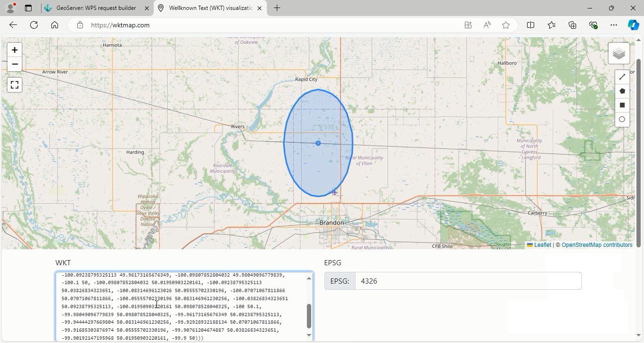Zoom out on the map
This screenshot has width=644, height=343.
pyautogui.click(x=15, y=64)
